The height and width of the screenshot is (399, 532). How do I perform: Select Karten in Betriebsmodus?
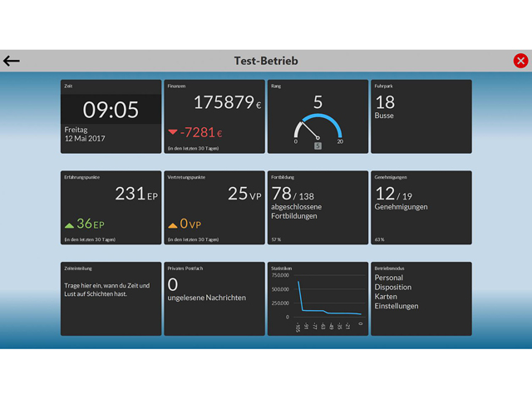point(387,297)
